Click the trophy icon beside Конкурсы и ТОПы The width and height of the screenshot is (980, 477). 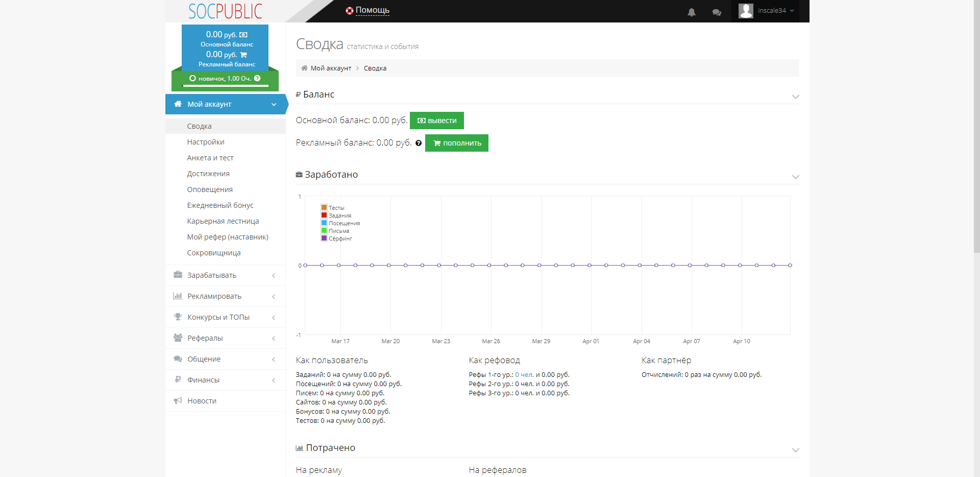(x=178, y=317)
